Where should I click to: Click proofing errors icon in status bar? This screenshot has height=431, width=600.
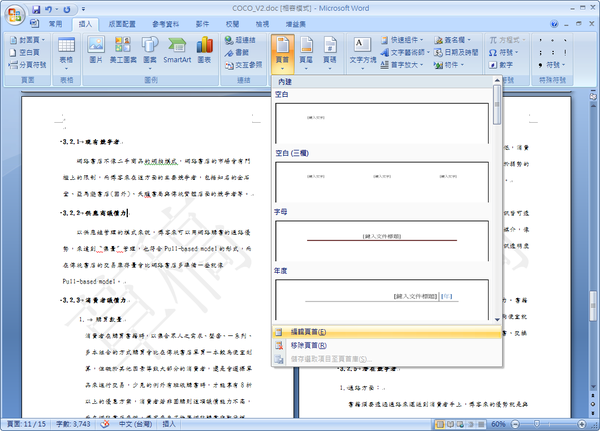[104, 424]
